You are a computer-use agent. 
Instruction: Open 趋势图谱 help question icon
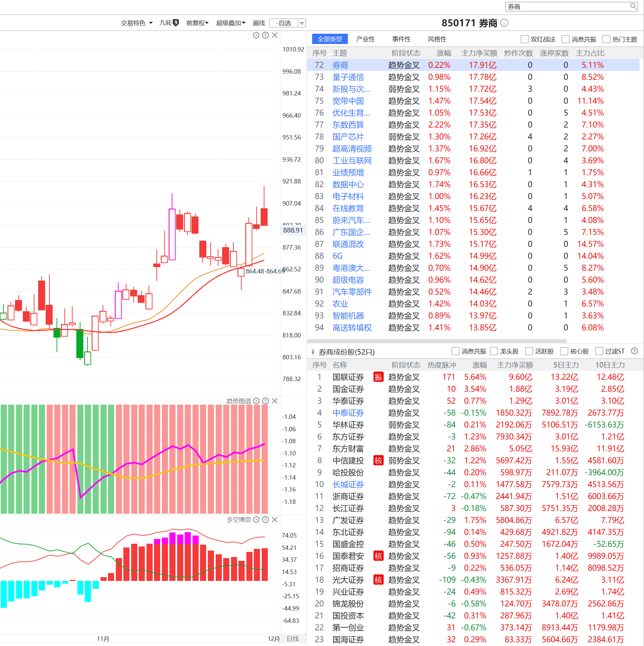pos(265,401)
